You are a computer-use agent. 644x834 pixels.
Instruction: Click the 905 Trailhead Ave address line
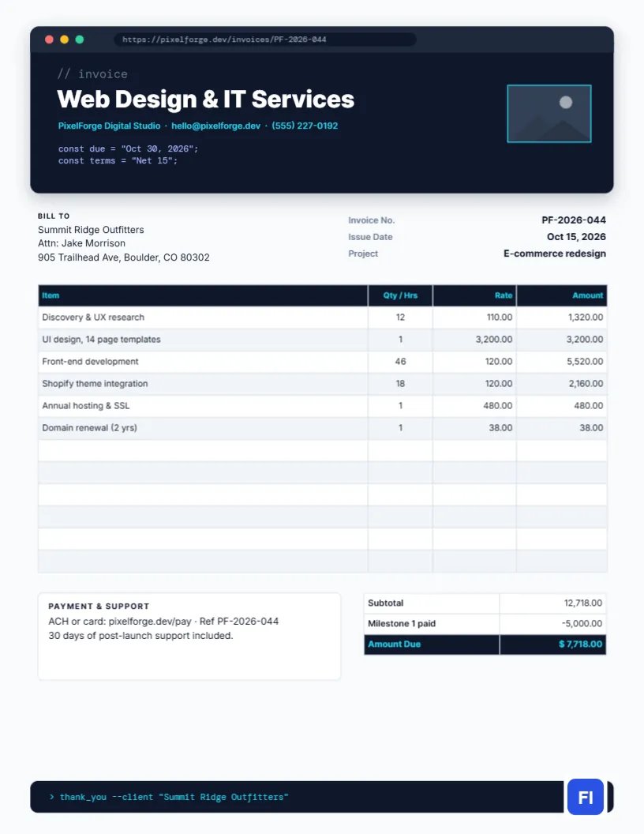pyautogui.click(x=123, y=257)
